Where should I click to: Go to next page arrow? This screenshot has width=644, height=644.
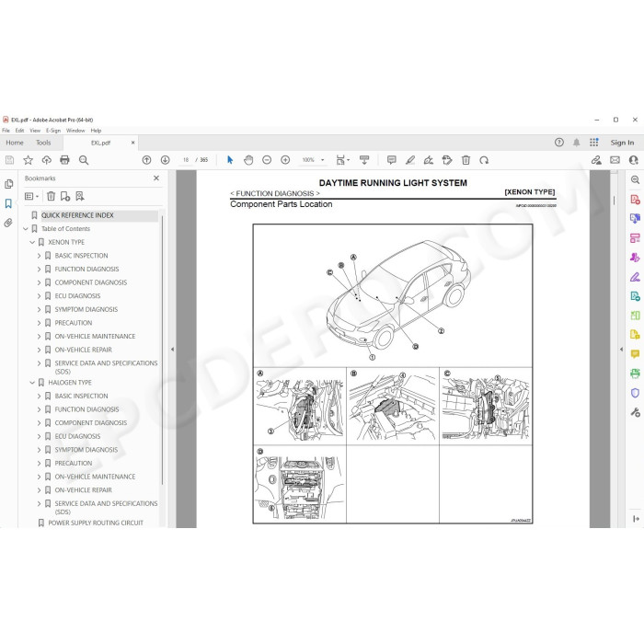coord(165,160)
